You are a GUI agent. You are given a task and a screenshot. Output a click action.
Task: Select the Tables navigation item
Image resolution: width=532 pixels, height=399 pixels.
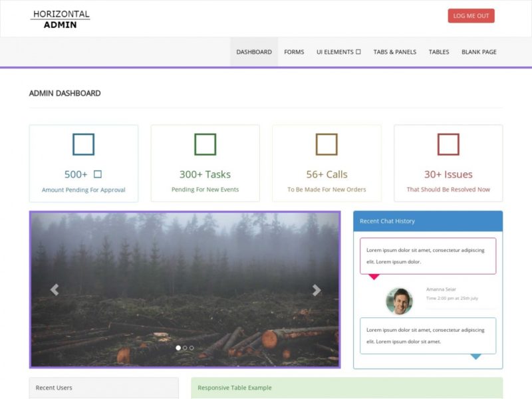pyautogui.click(x=439, y=51)
